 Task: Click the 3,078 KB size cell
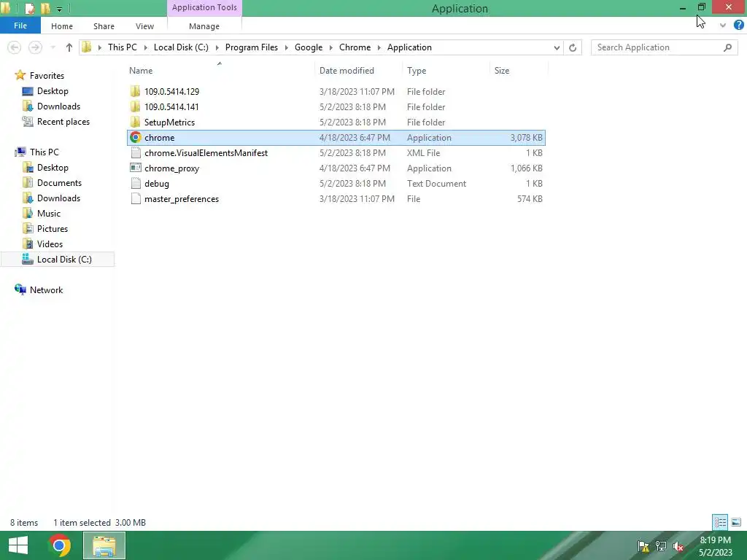526,138
